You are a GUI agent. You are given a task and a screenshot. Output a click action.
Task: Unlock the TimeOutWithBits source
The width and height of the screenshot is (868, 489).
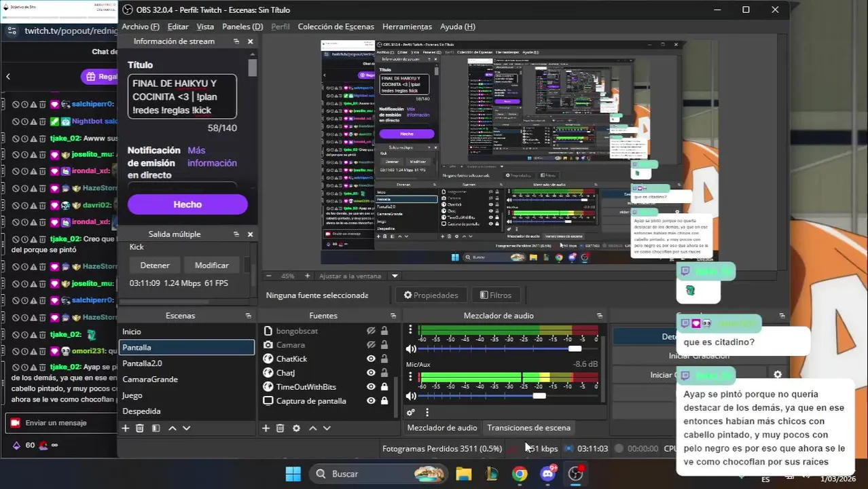[384, 386]
